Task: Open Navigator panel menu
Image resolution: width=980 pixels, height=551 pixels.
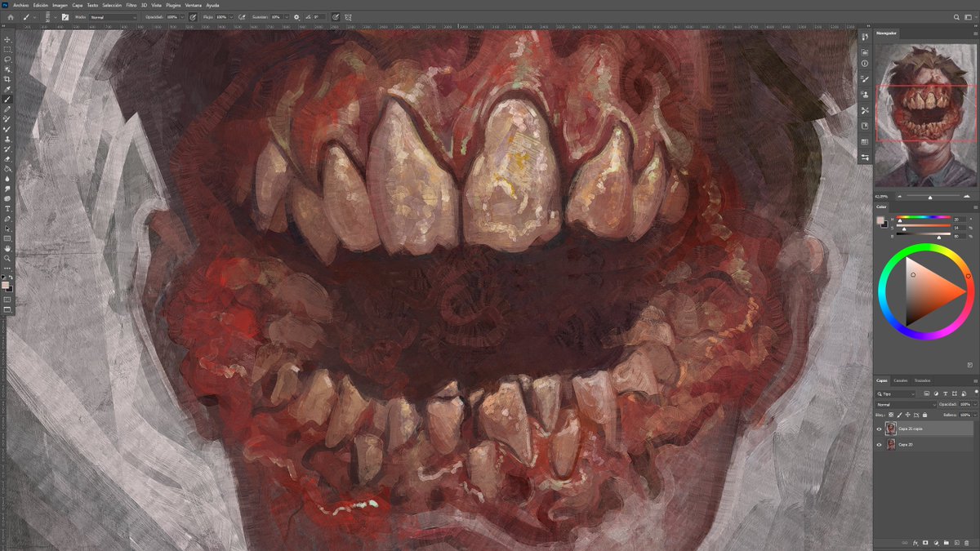Action: click(x=975, y=33)
